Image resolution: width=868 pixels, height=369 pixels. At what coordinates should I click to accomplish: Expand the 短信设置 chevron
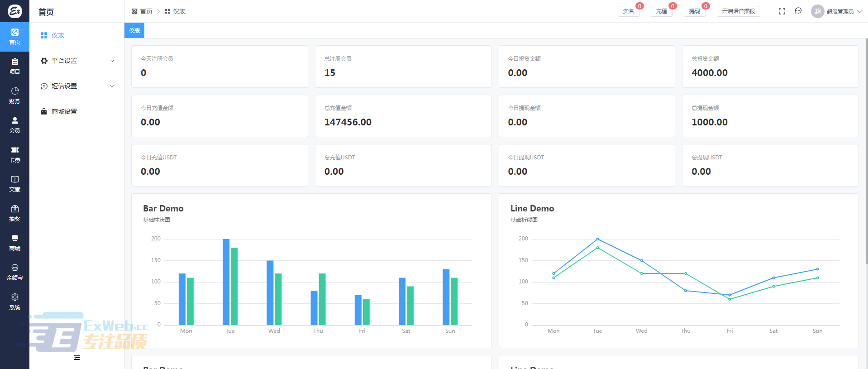click(112, 86)
